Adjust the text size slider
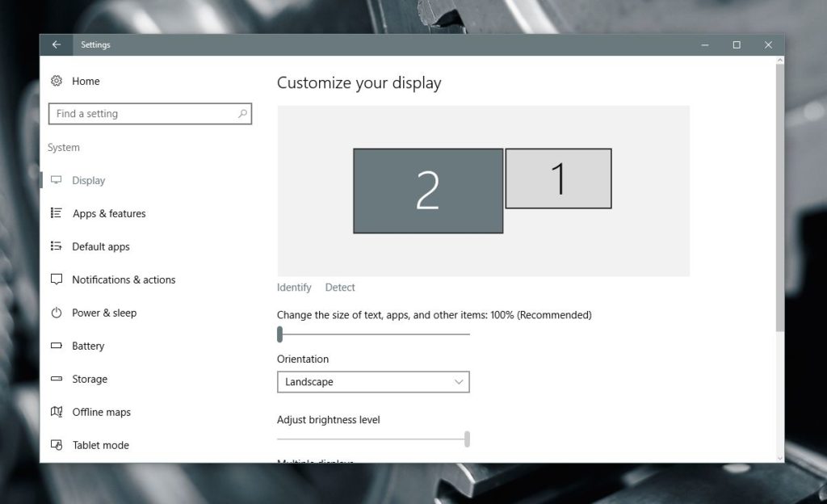 coord(281,333)
